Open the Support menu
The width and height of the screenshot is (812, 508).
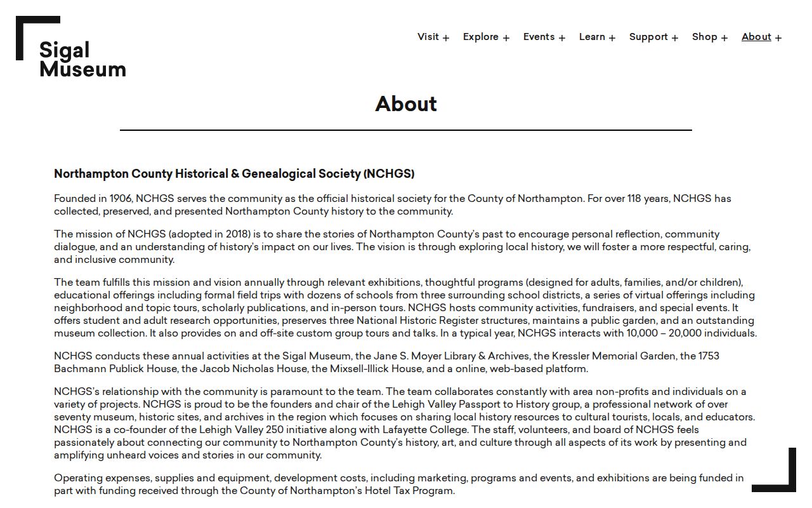tap(648, 37)
